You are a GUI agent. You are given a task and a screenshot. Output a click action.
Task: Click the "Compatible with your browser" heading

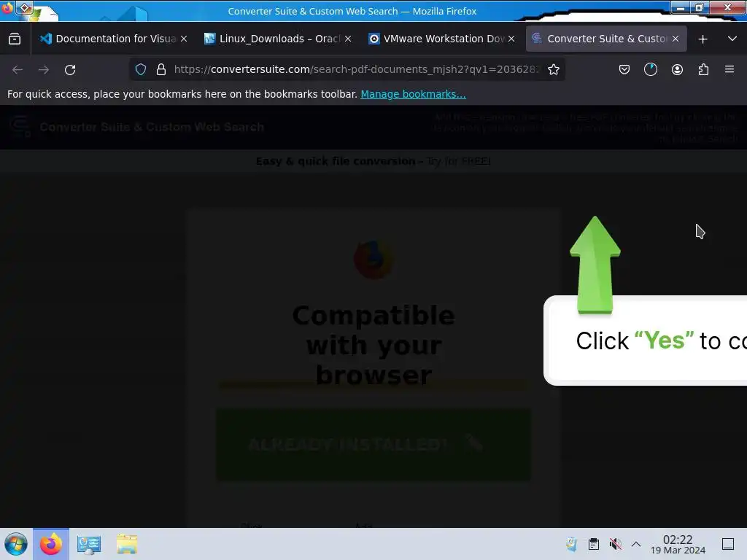373,345
